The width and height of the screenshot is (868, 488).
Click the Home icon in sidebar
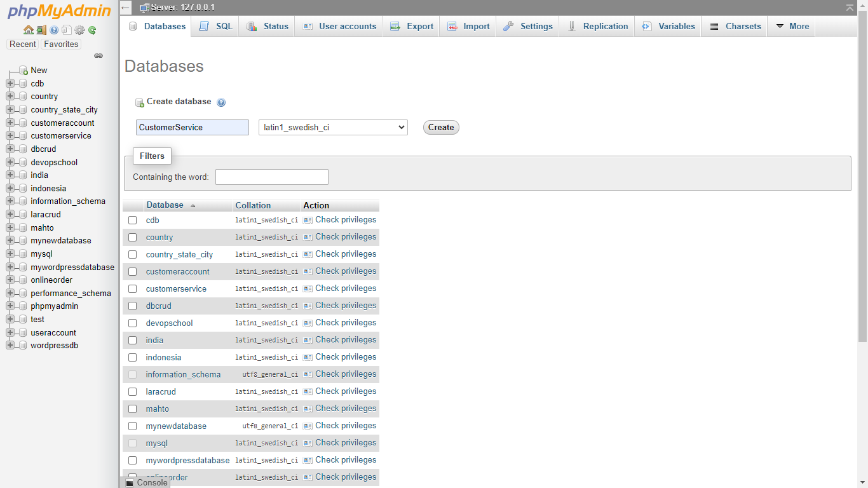coord(28,30)
